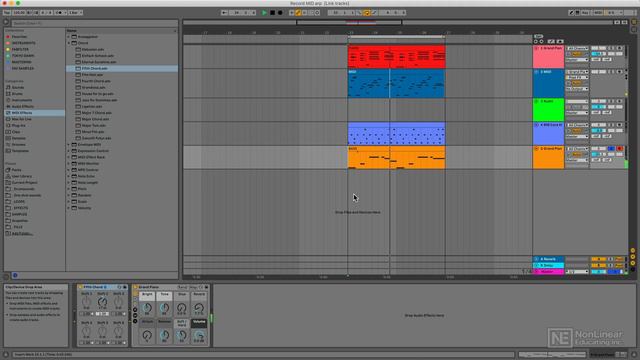The width and height of the screenshot is (640, 360).
Task: Adjust the Bright macro knob
Action: click(147, 308)
